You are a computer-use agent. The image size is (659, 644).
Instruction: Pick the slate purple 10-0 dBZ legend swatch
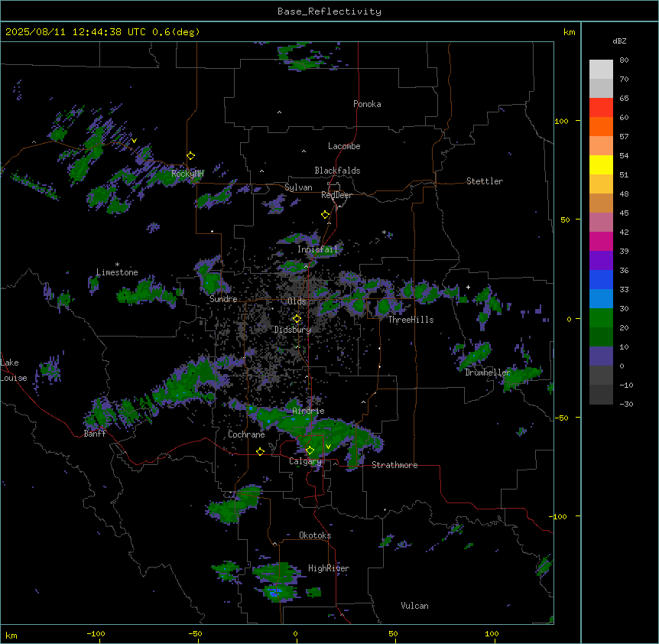coord(601,356)
